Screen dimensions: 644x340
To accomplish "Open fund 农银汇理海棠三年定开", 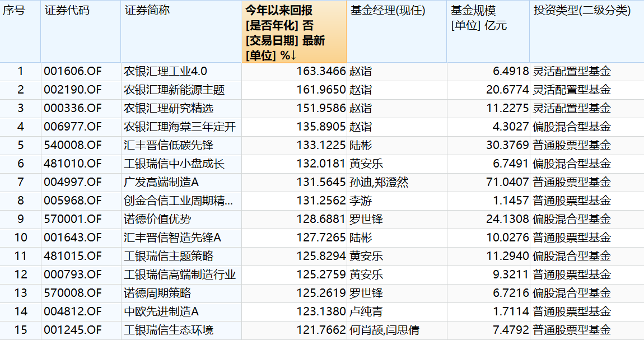I will click(180, 127).
